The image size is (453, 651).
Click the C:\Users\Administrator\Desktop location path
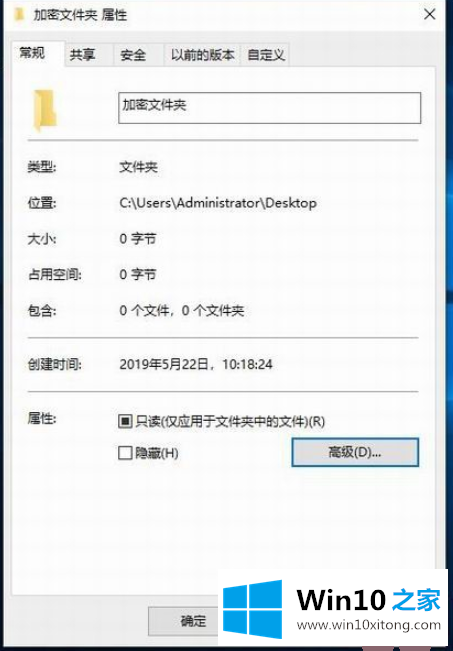coord(218,203)
